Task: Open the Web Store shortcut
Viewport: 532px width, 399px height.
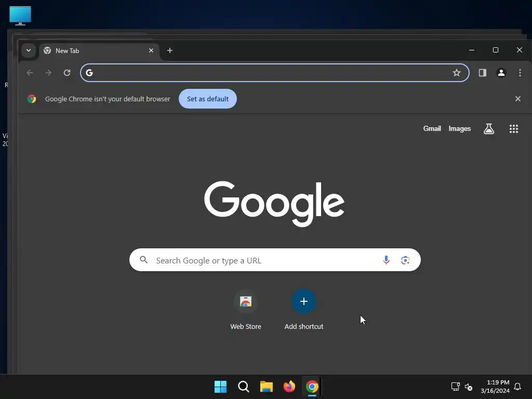Action: 246,310
